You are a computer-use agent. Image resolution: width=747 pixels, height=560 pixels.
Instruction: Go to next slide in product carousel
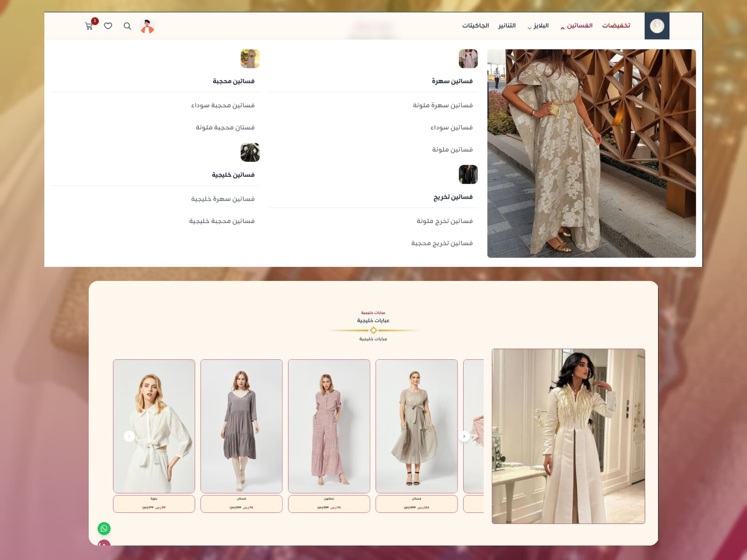[x=464, y=436]
